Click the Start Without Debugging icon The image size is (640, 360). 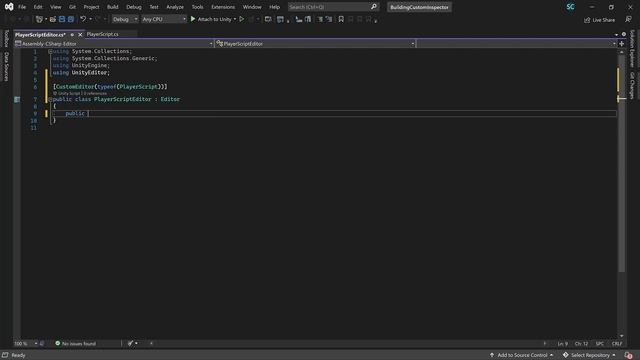click(242, 19)
